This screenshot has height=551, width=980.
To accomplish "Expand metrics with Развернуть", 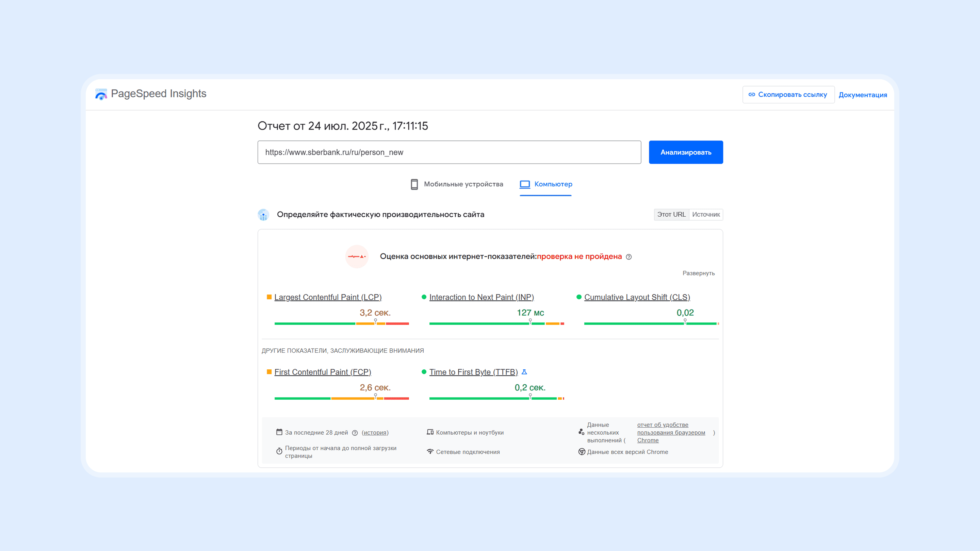I will 699,273.
